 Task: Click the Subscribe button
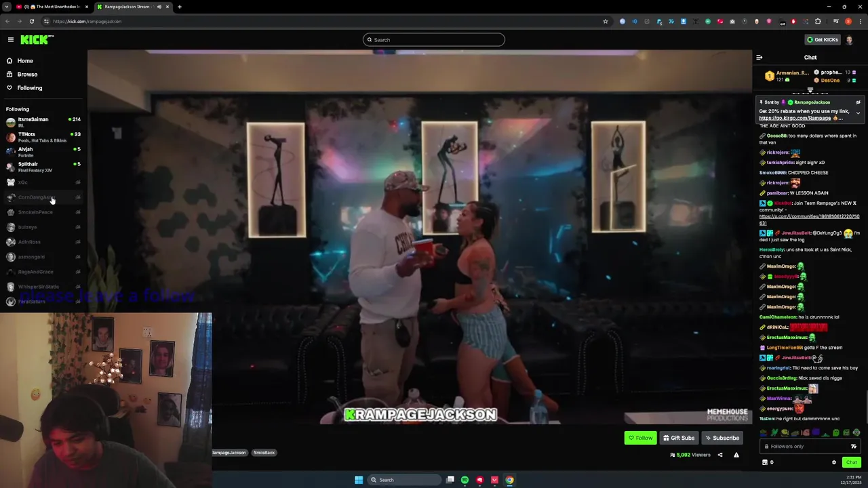click(722, 438)
